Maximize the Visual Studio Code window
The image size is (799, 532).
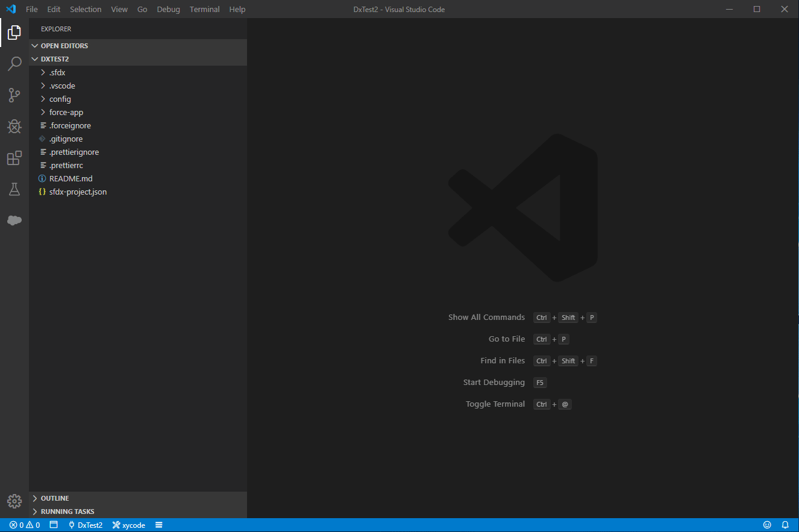(x=757, y=9)
